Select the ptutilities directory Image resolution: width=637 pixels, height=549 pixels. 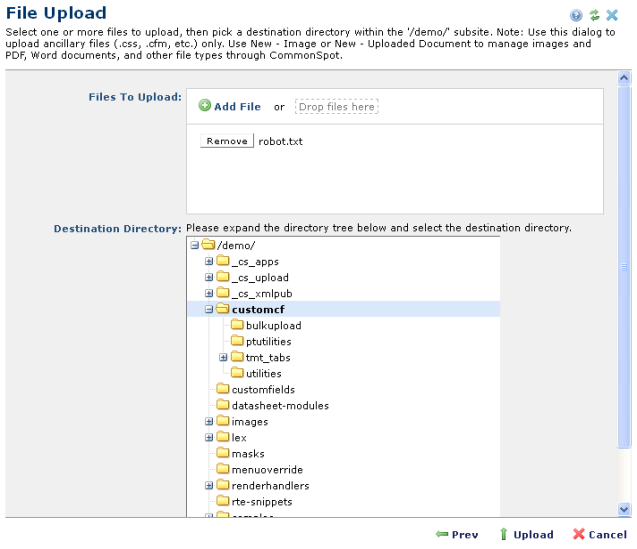click(x=268, y=342)
